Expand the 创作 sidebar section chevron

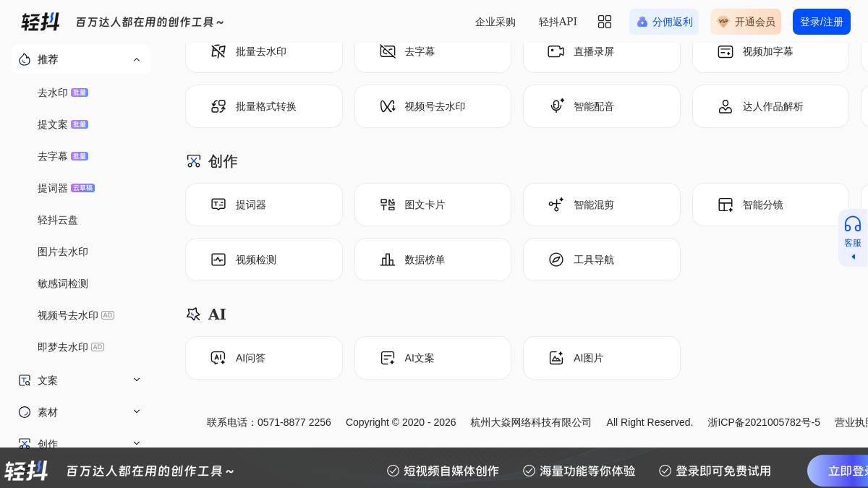click(x=137, y=442)
